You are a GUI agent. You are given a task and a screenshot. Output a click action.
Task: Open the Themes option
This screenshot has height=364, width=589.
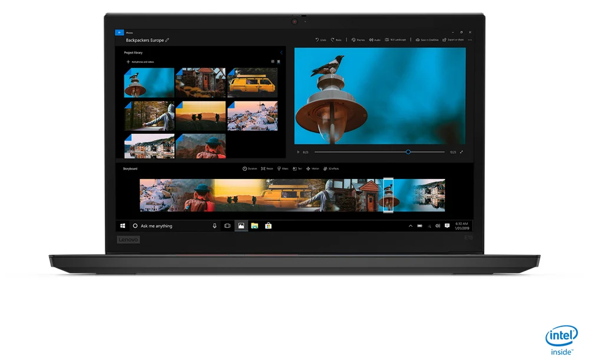click(358, 40)
